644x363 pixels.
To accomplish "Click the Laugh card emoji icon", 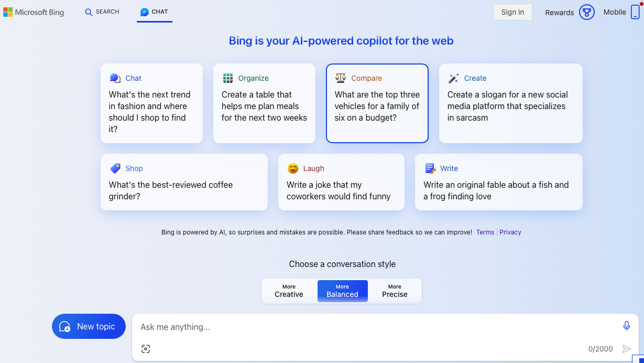I will (293, 168).
